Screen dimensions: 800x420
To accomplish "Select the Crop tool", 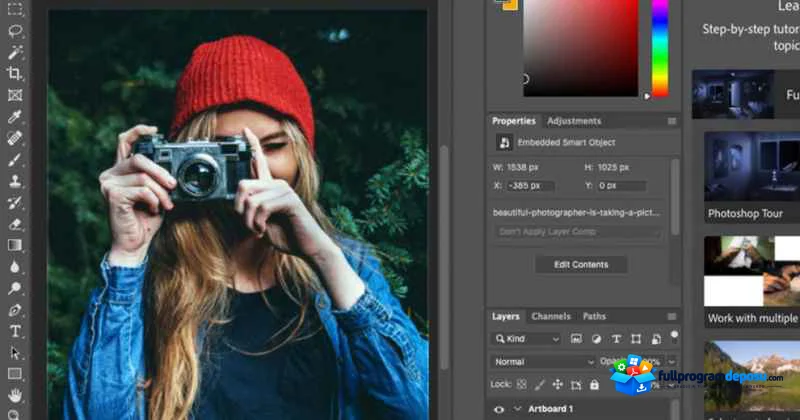I will coord(15,73).
